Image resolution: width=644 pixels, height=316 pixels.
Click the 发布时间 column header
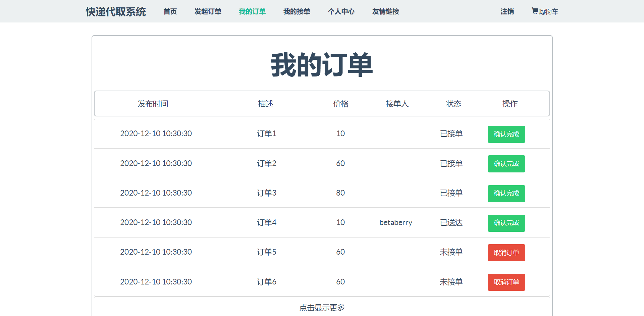coord(153,104)
